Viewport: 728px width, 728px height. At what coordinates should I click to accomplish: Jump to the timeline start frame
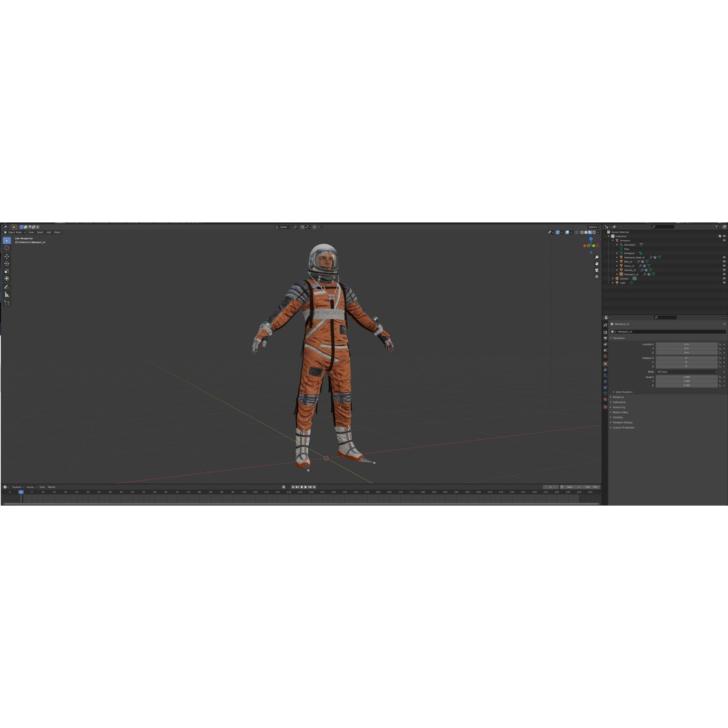[x=293, y=487]
